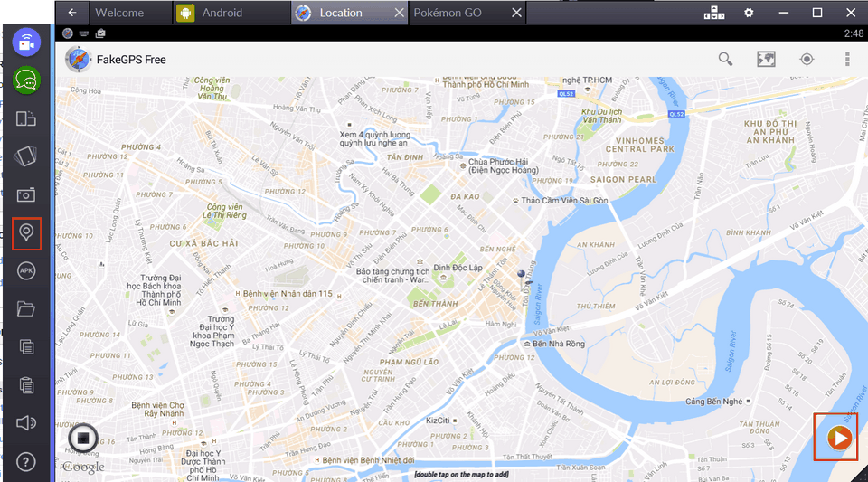Stop fake location with the stop button
This screenshot has height=482, width=868.
(83, 439)
